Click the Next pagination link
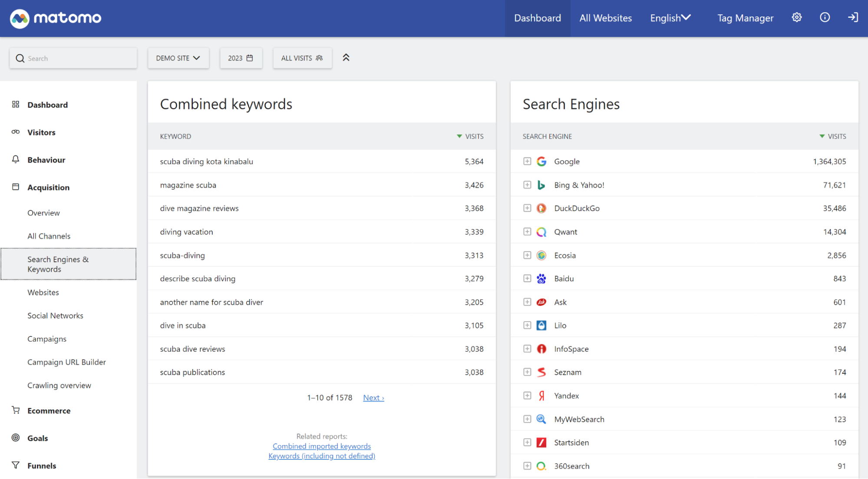Viewport: 868px width, 479px height. click(x=373, y=397)
